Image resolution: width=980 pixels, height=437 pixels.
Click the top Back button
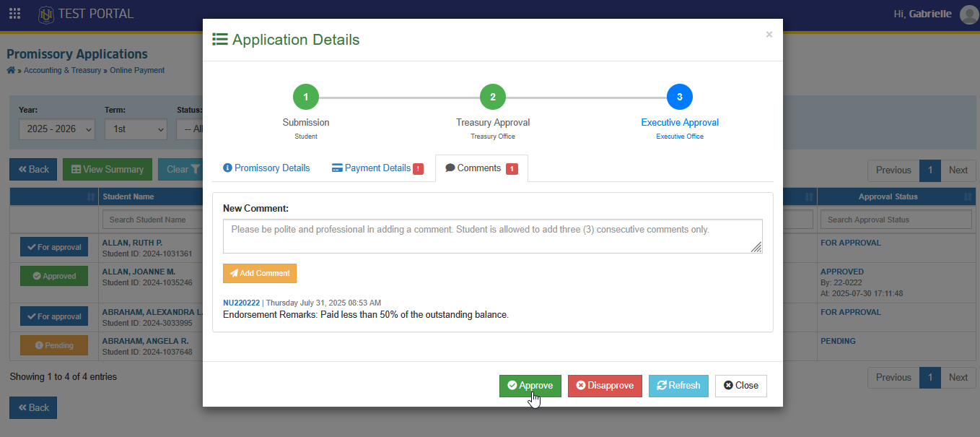click(x=33, y=170)
